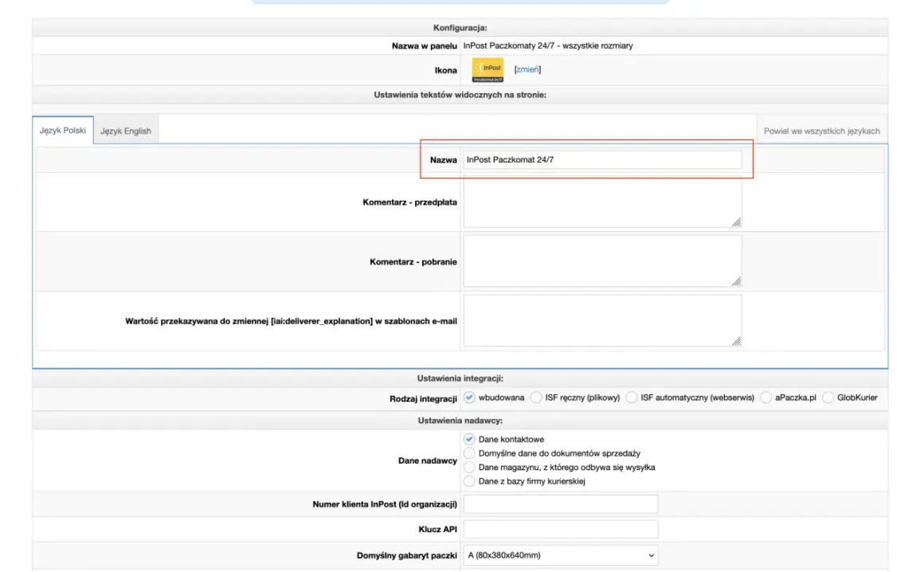Select the wbudowana integration type
Image resolution: width=924 pixels, height=572 pixels.
(x=469, y=398)
